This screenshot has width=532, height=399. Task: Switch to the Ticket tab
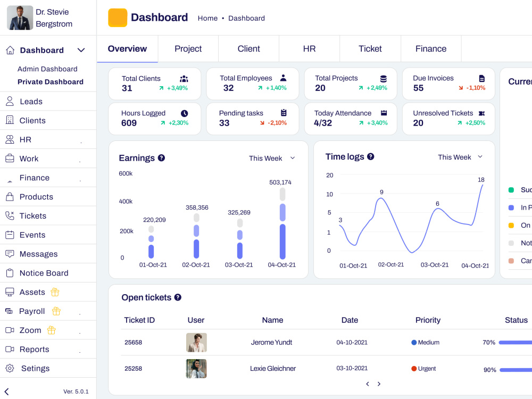[x=370, y=49]
